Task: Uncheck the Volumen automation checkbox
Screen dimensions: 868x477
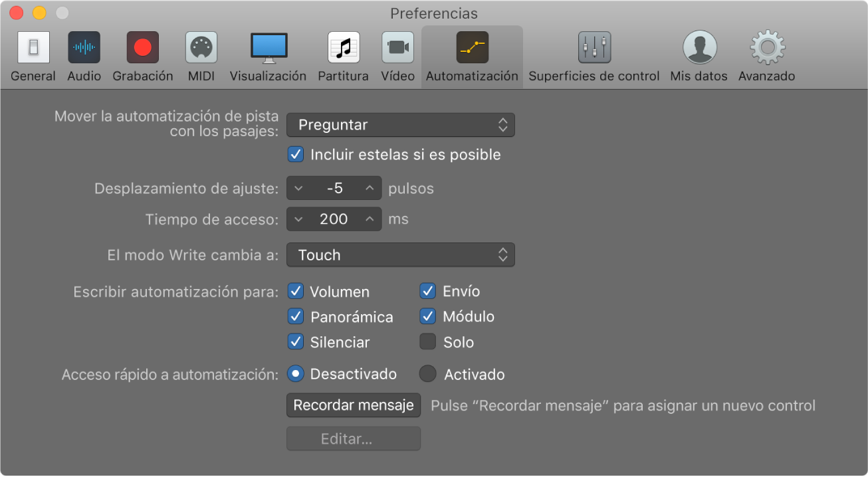Action: tap(296, 292)
